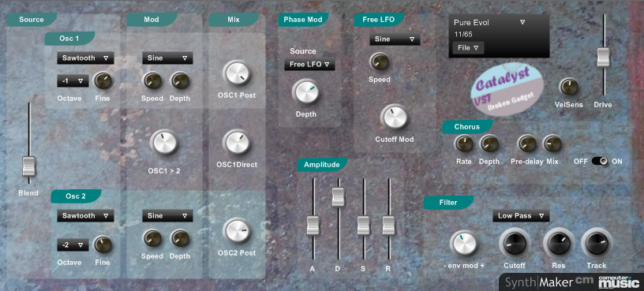Click the Source section tab label
The height and width of the screenshot is (291, 644).
32,20
